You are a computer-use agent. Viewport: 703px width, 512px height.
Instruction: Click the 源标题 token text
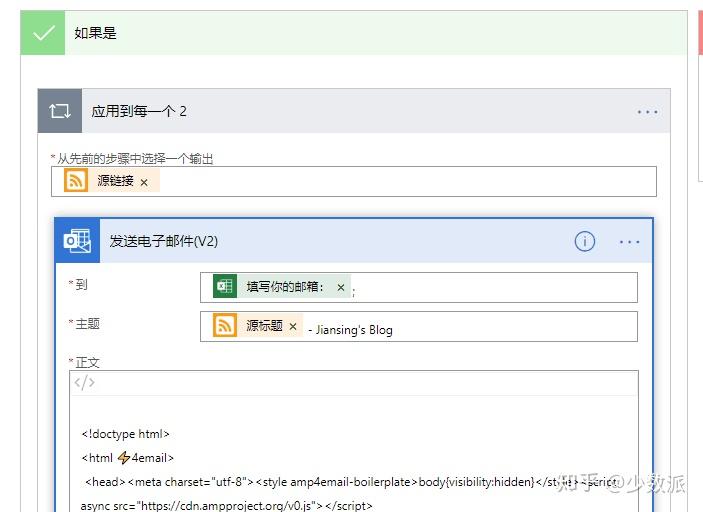coord(264,325)
